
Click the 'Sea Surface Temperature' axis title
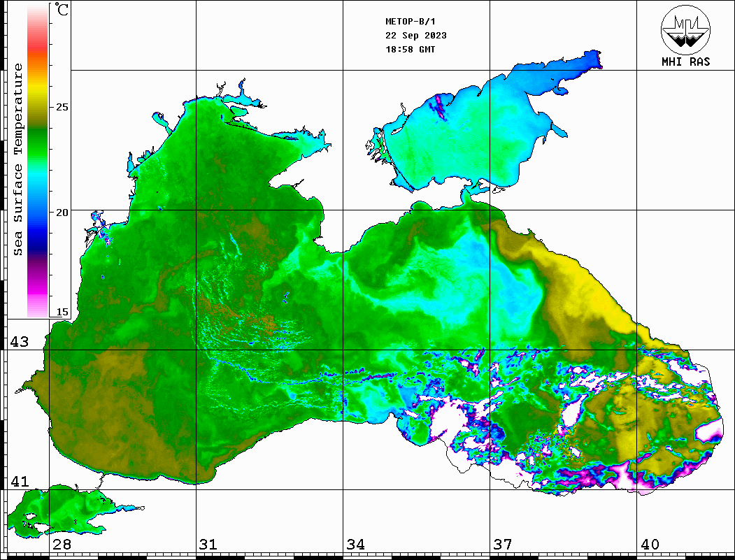click(17, 159)
